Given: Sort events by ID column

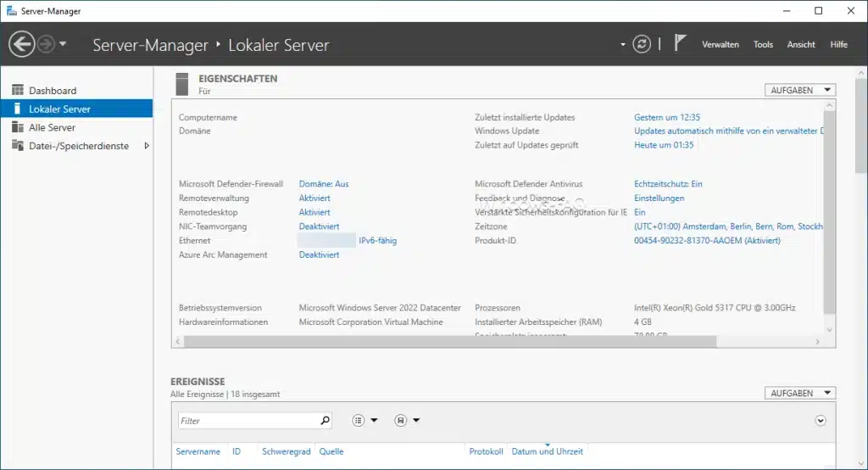Looking at the screenshot, I should point(236,451).
